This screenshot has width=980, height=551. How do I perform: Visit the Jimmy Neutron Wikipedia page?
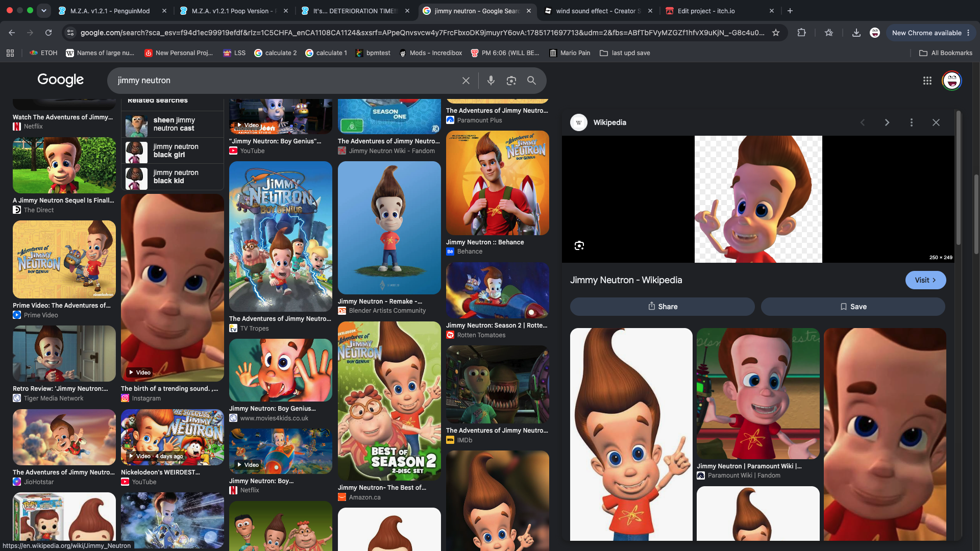tap(925, 280)
